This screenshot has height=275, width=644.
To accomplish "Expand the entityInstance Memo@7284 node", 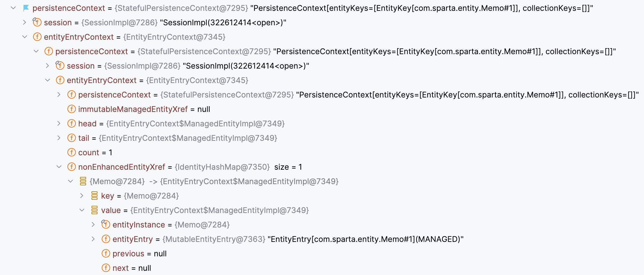I will tap(93, 224).
